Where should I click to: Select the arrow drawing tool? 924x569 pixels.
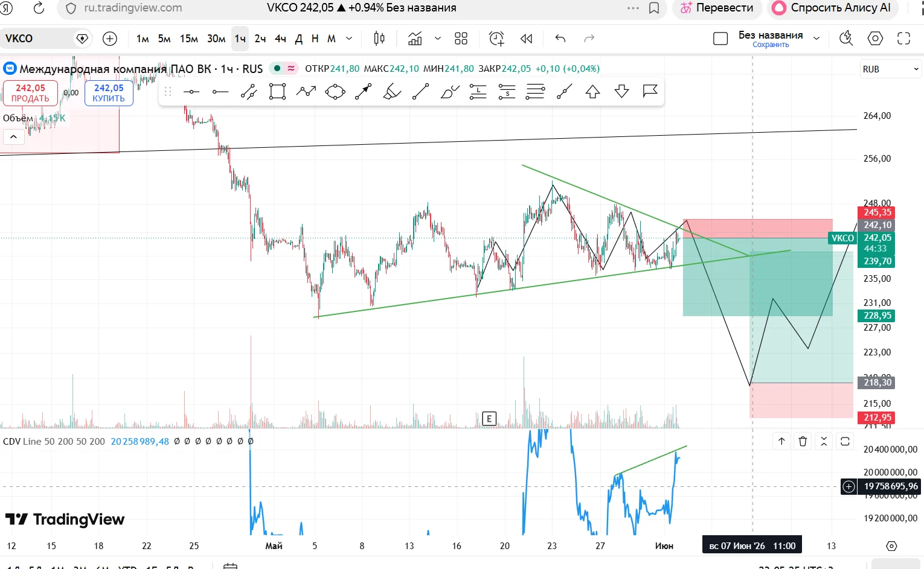[363, 92]
